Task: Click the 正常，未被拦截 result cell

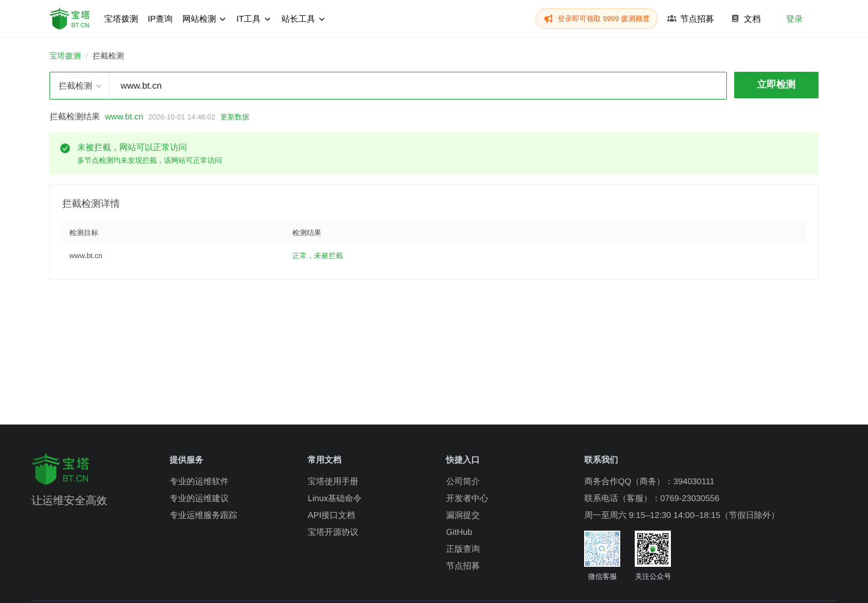Action: 318,256
